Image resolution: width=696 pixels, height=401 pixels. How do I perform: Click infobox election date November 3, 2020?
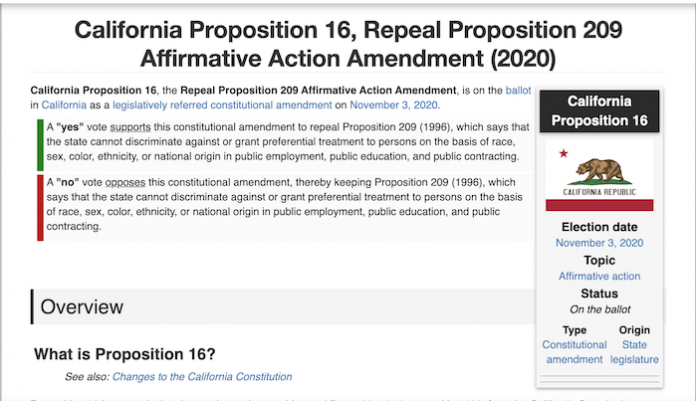(x=599, y=243)
